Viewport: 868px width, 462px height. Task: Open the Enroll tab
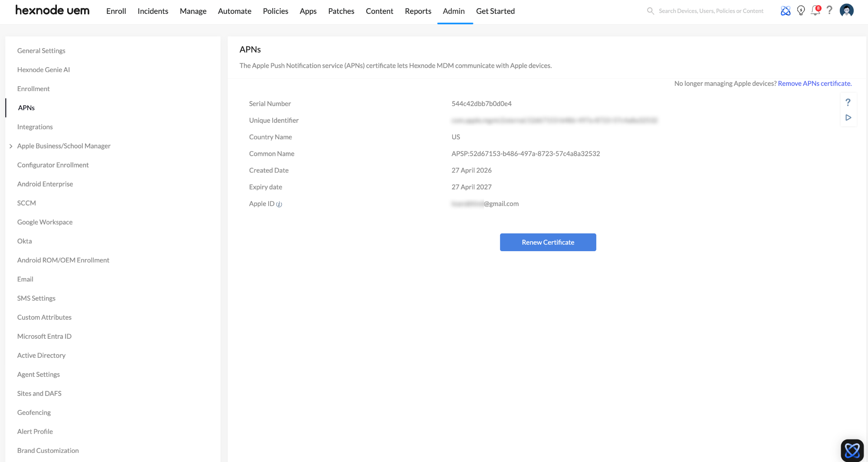(116, 11)
